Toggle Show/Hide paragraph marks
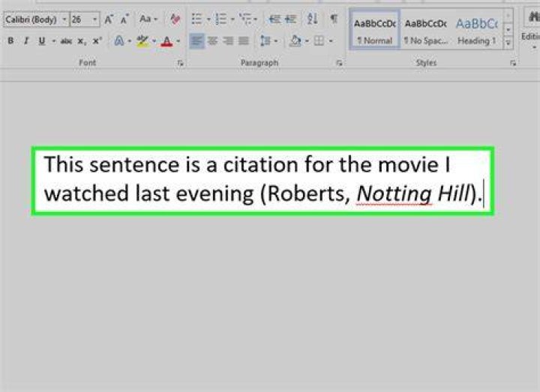The height and width of the screenshot is (392, 540). [334, 19]
